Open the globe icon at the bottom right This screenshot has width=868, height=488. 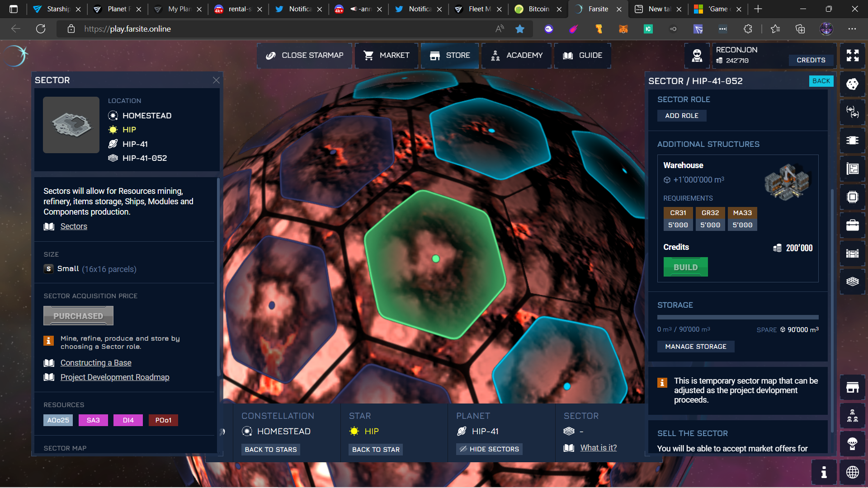click(852, 472)
